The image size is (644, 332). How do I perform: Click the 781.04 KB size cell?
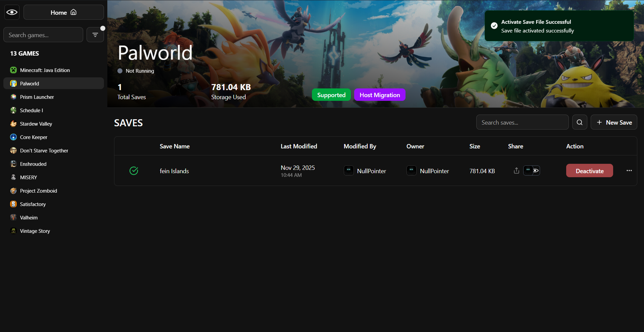(482, 171)
